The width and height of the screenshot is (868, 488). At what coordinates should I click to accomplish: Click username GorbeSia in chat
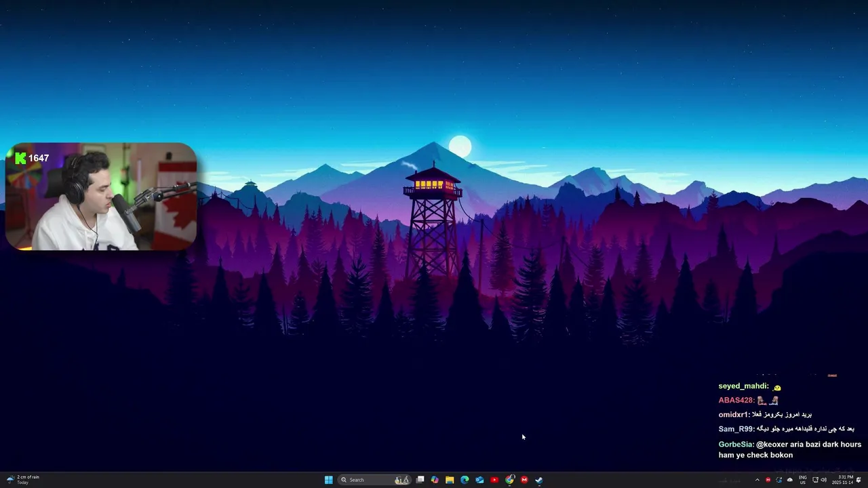click(736, 445)
